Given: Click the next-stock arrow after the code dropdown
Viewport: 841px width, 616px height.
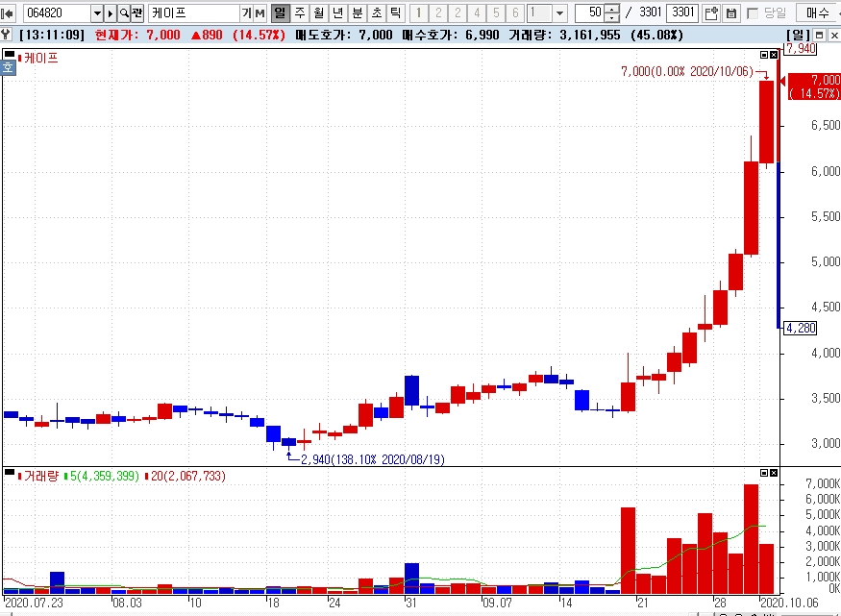Looking at the screenshot, I should [x=111, y=12].
